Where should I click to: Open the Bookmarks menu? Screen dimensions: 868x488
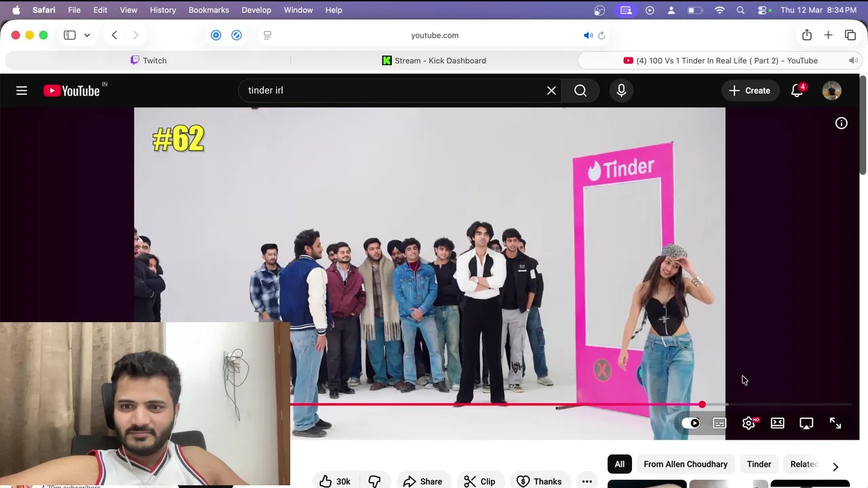click(x=209, y=10)
